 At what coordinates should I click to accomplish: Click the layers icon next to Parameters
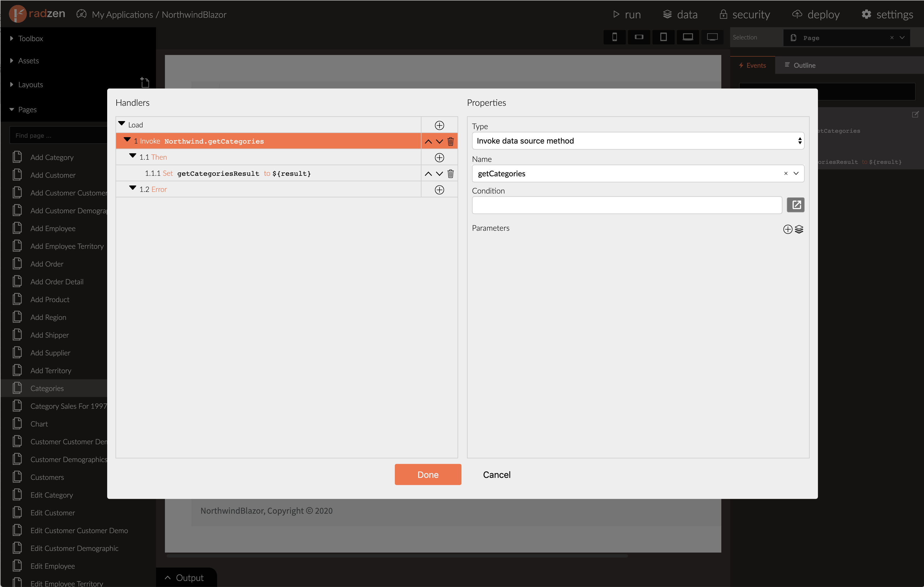point(799,229)
